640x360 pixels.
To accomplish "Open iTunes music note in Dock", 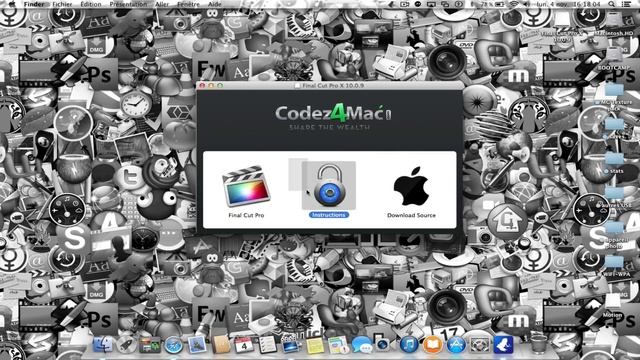I will pos(409,345).
